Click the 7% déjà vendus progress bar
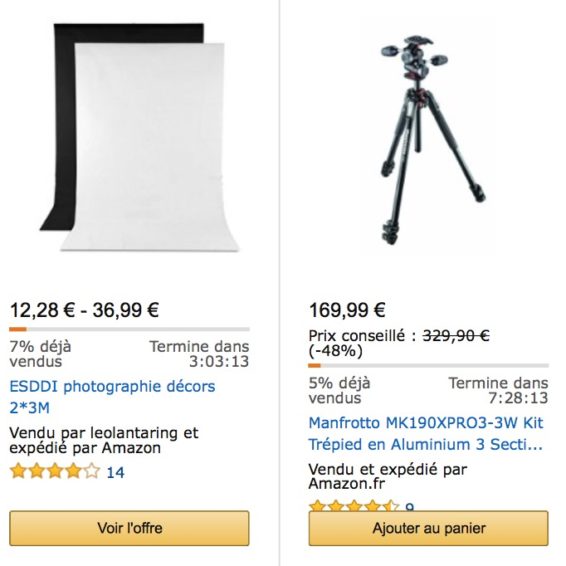Image resolution: width=566 pixels, height=566 pixels. (129, 329)
